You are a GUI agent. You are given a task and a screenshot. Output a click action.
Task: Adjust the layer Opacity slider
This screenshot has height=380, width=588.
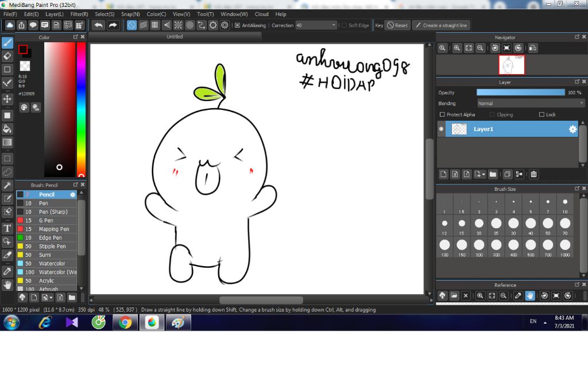(520, 93)
